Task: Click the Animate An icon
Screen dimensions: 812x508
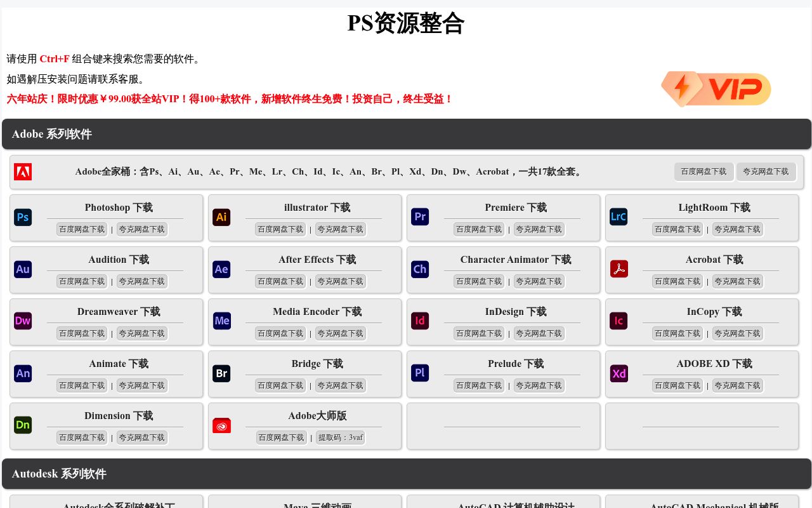Action: (23, 373)
